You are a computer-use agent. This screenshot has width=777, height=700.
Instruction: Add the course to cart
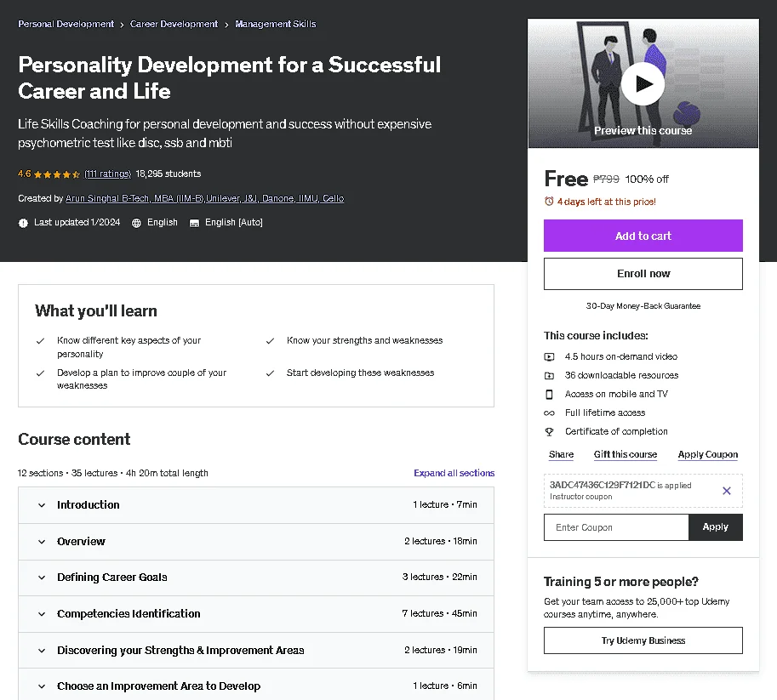click(643, 236)
